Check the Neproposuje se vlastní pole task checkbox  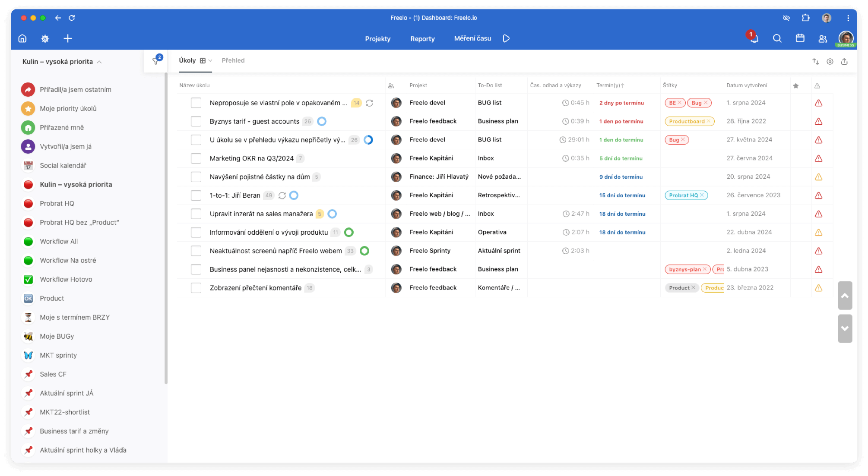coord(196,103)
